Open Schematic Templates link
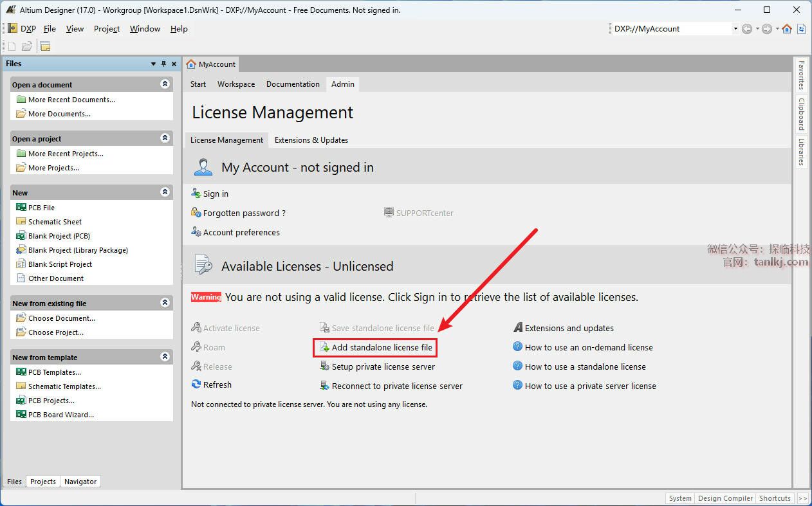 tap(64, 386)
